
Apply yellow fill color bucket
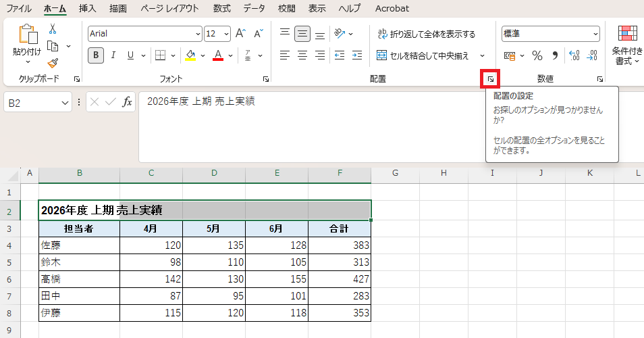point(190,55)
